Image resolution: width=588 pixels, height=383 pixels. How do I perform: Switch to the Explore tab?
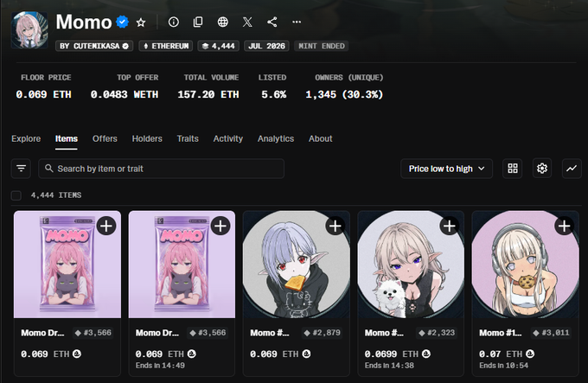point(26,138)
